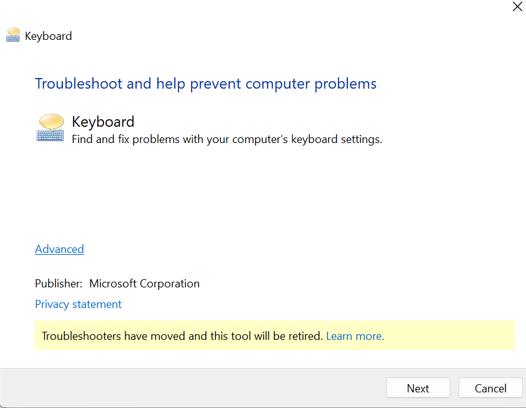Click the 'Publisher:' label
Viewport: 526px width, 408px height.
(x=59, y=284)
